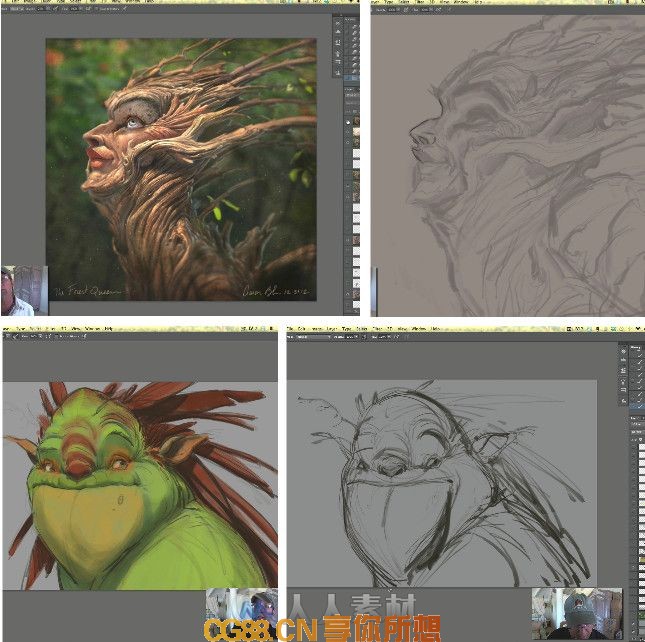Click third collapsed panel icon in Forest Queen window
645x642 pixels.
[x=338, y=42]
